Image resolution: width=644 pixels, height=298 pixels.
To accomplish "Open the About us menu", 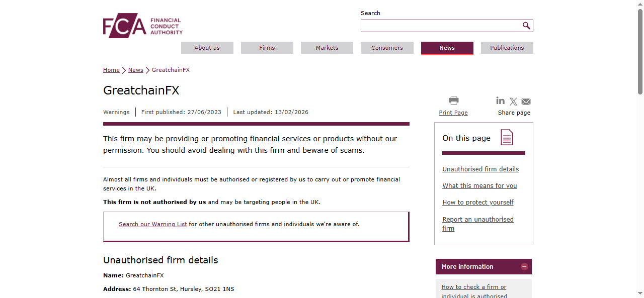I will click(x=207, y=48).
